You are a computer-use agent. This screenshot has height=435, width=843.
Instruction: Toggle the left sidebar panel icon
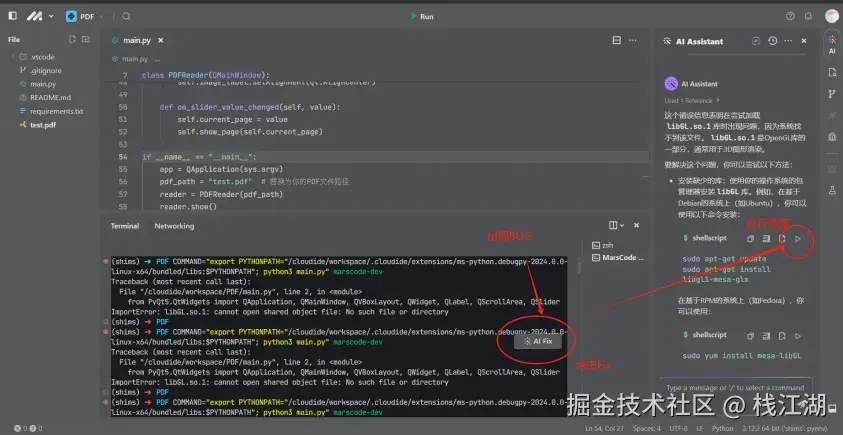point(12,16)
